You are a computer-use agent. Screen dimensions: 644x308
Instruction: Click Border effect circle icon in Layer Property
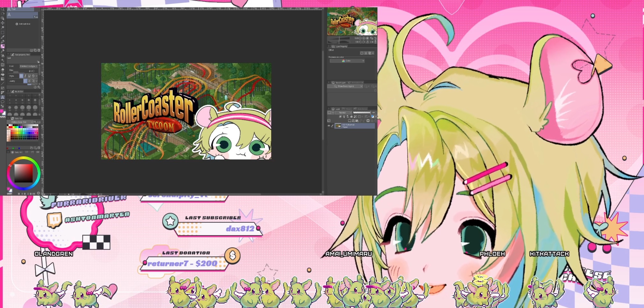362,53
